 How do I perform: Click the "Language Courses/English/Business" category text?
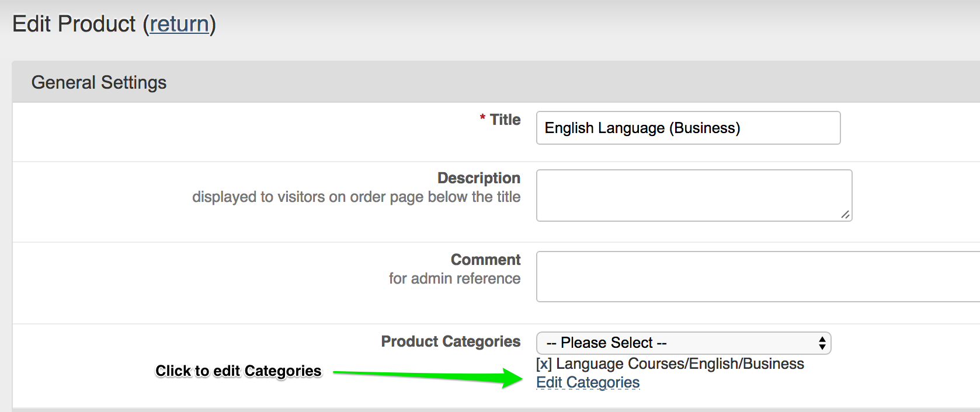point(680,364)
